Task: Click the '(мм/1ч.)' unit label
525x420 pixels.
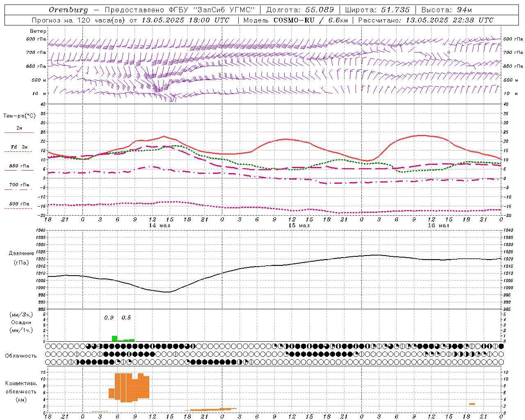Action: pos(21,330)
